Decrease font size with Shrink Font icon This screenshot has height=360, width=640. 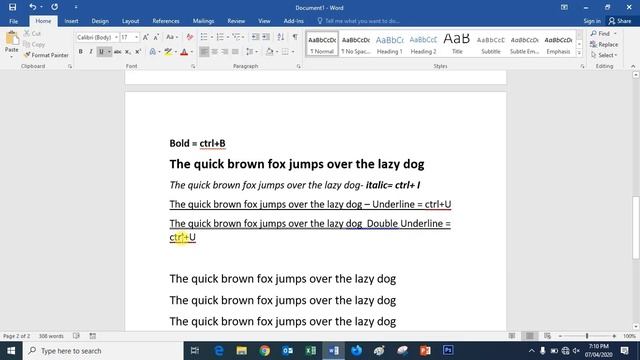(156, 37)
